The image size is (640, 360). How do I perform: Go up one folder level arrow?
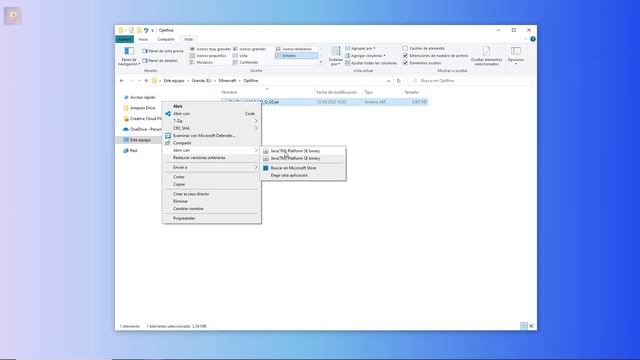[x=146, y=81]
